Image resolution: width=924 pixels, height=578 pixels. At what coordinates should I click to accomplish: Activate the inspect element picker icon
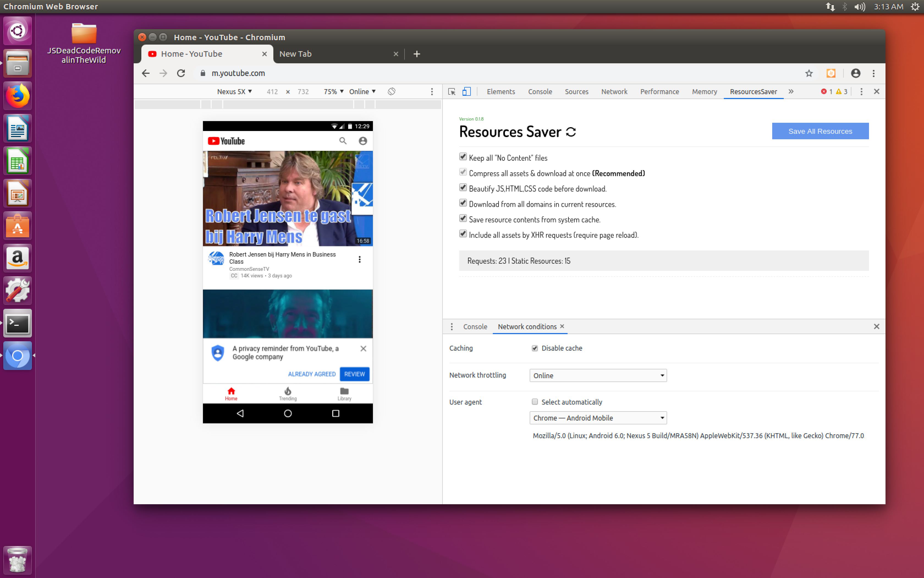(452, 92)
